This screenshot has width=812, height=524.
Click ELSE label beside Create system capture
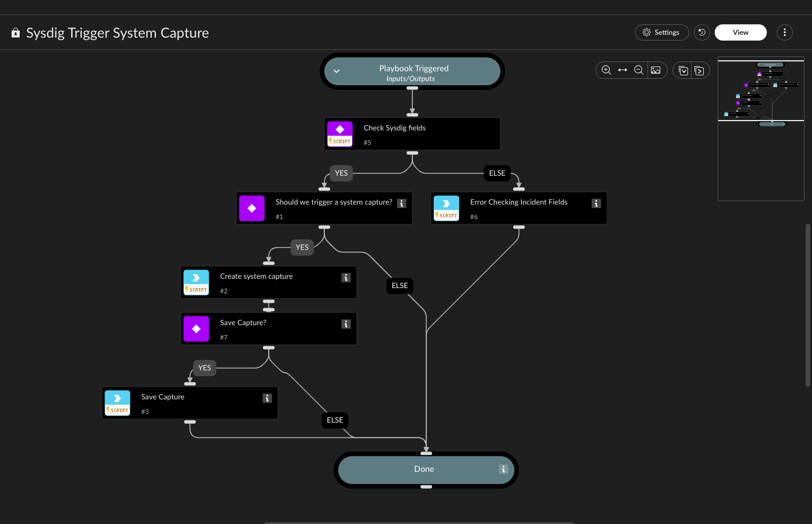(x=400, y=286)
